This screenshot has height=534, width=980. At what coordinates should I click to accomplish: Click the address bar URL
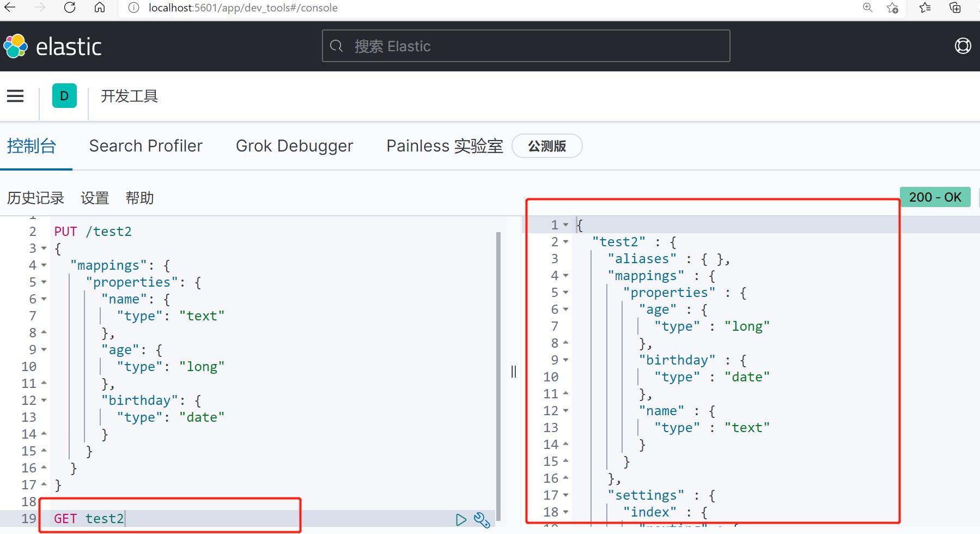(x=243, y=8)
